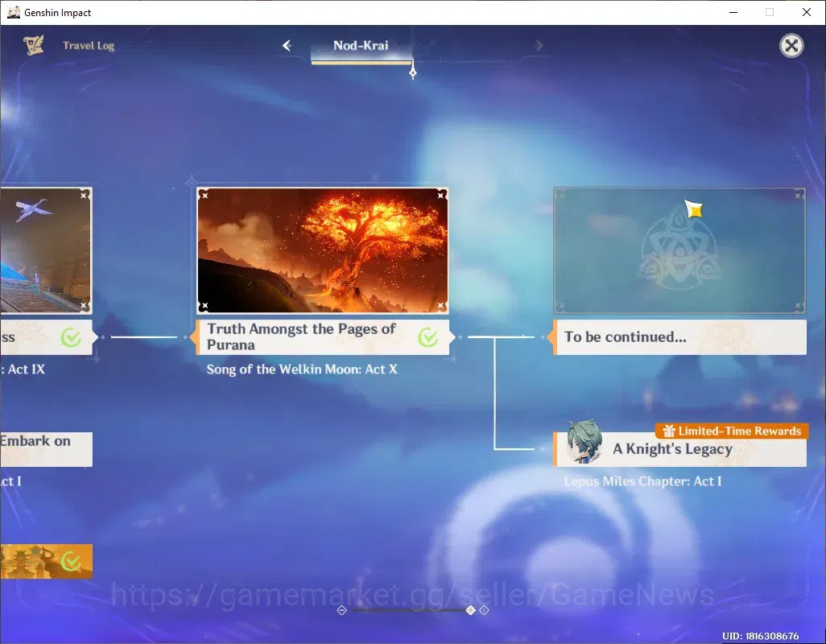Click the UID: 1816308676 text
Image resolution: width=826 pixels, height=644 pixels.
(760, 636)
